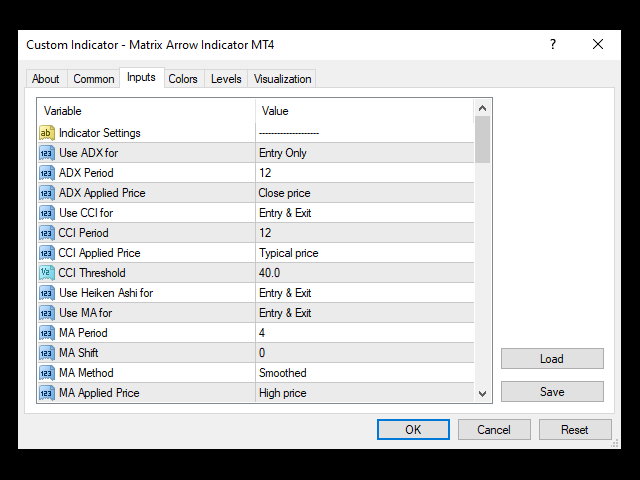
Task: Click the icon beside MA Shift
Action: click(47, 353)
